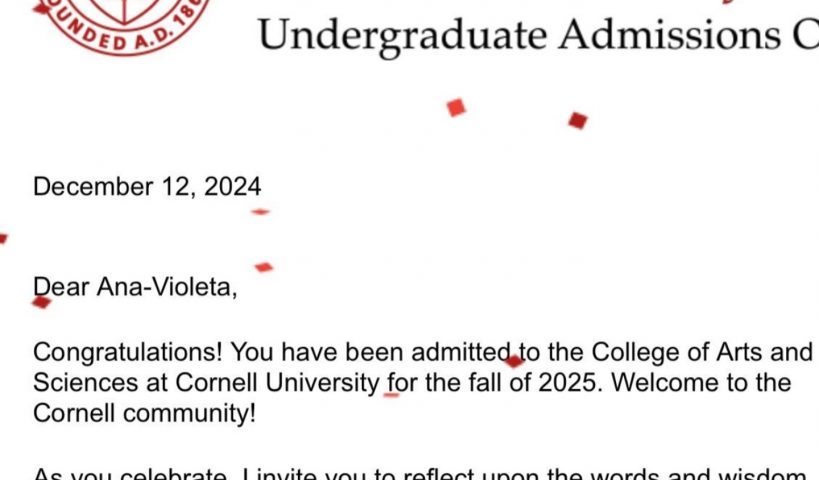Click the date December 12, 2024
This screenshot has width=819, height=480.
[x=147, y=187]
